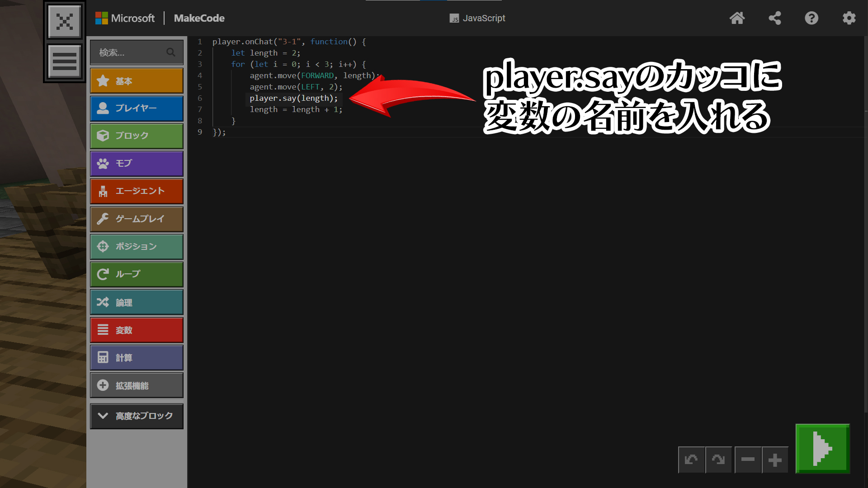Open the ループ loops category
The image size is (868, 488).
point(137,274)
